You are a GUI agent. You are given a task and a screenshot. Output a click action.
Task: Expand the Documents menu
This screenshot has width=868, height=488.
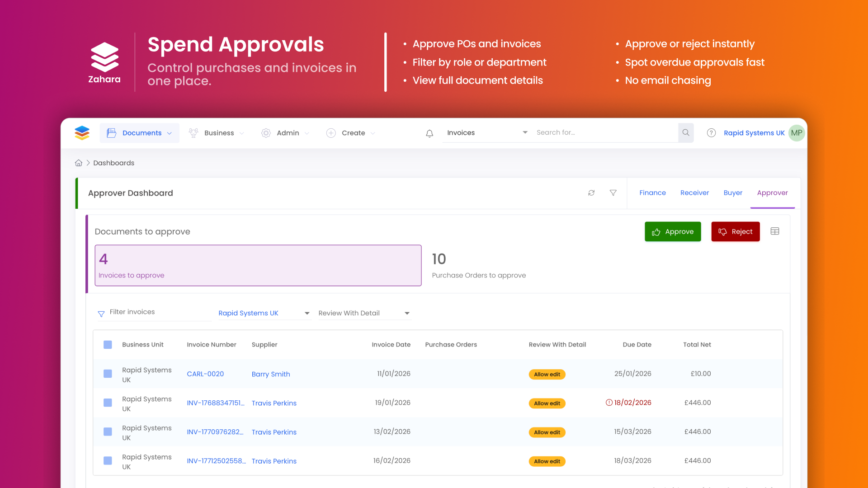(139, 133)
